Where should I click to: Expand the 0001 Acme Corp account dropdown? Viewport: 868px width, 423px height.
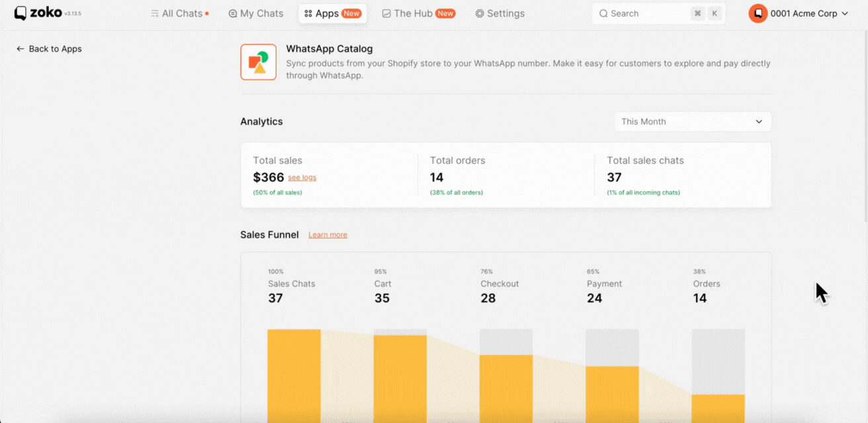[808, 13]
